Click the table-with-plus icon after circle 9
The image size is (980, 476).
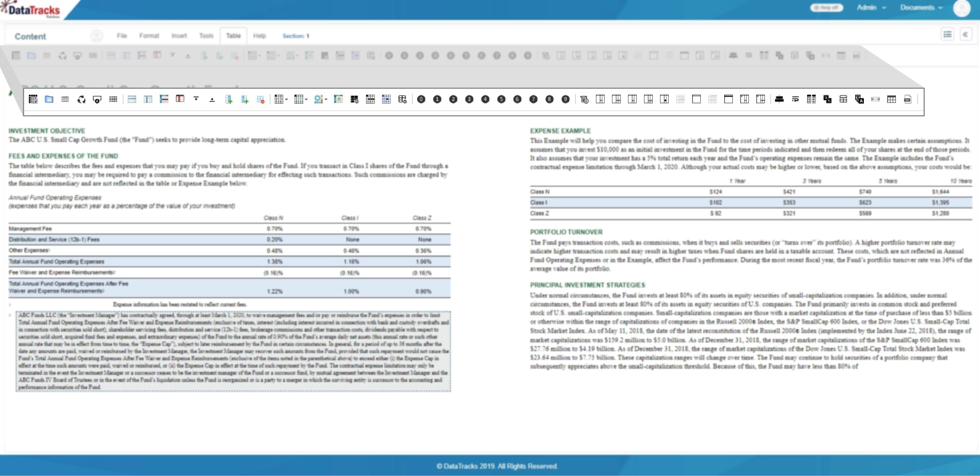584,99
